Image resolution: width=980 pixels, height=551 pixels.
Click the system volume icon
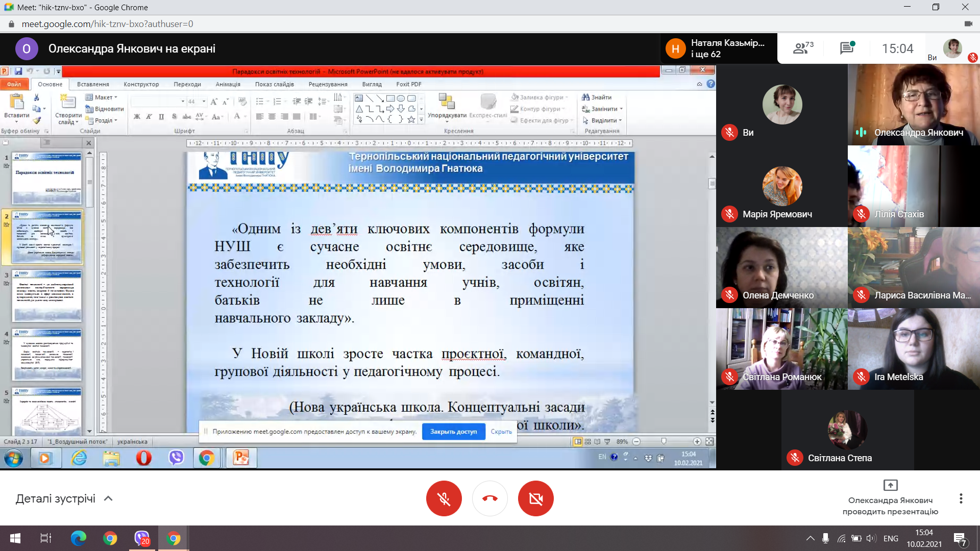871,538
